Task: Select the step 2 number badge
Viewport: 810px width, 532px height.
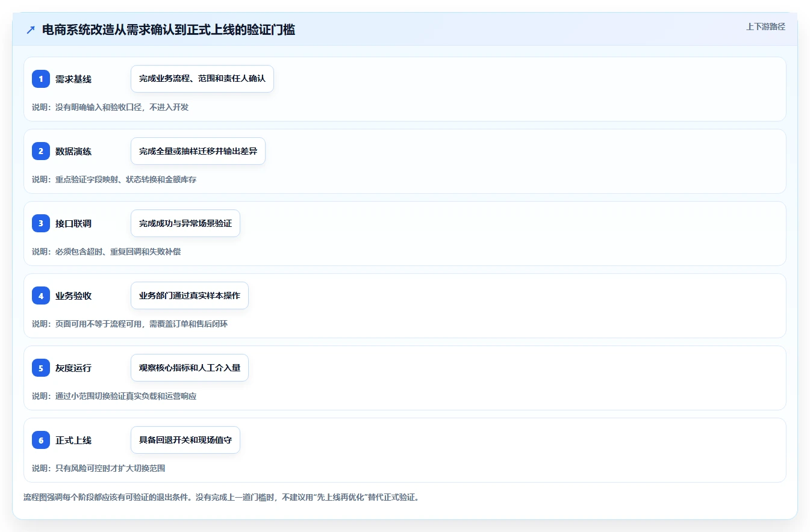Action: pyautogui.click(x=41, y=151)
